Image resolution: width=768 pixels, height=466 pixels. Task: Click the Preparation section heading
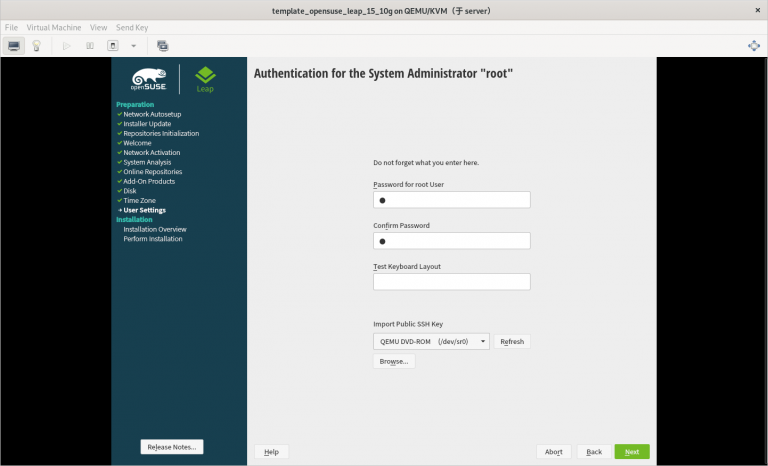(135, 104)
